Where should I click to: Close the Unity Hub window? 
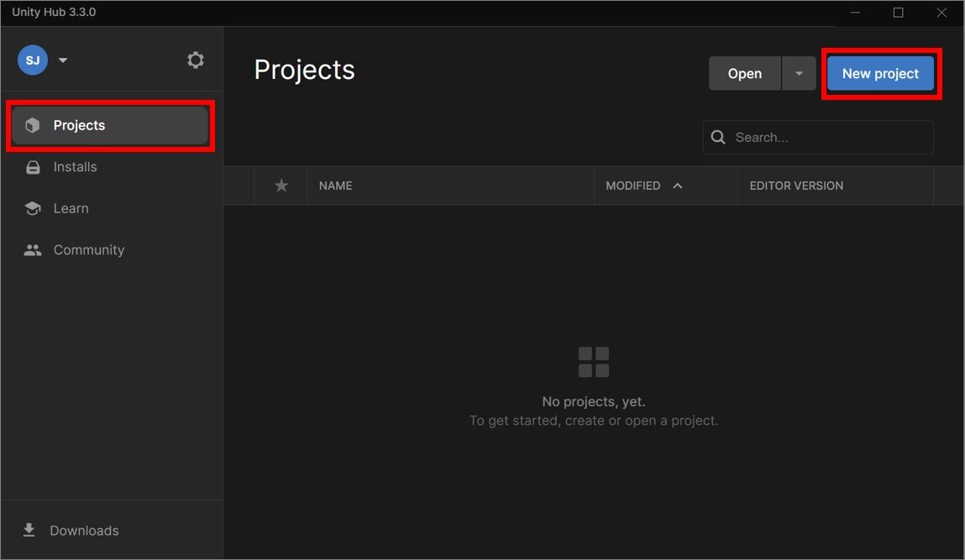[941, 13]
